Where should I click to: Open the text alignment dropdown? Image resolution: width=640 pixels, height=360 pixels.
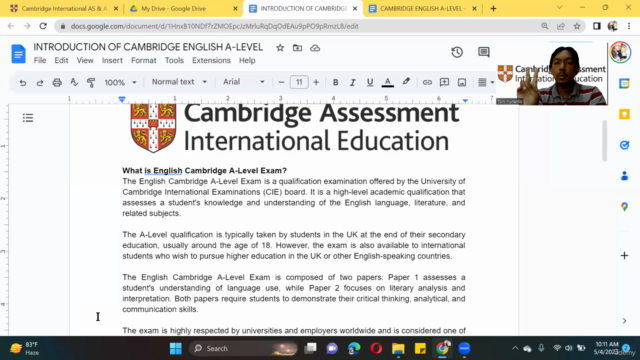tap(486, 82)
